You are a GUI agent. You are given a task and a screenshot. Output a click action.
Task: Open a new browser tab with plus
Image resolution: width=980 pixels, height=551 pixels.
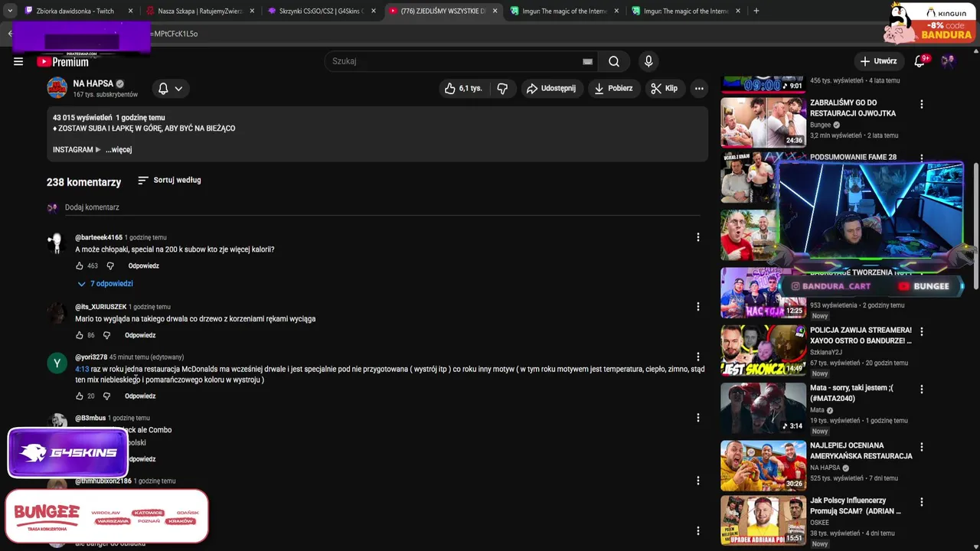756,11
